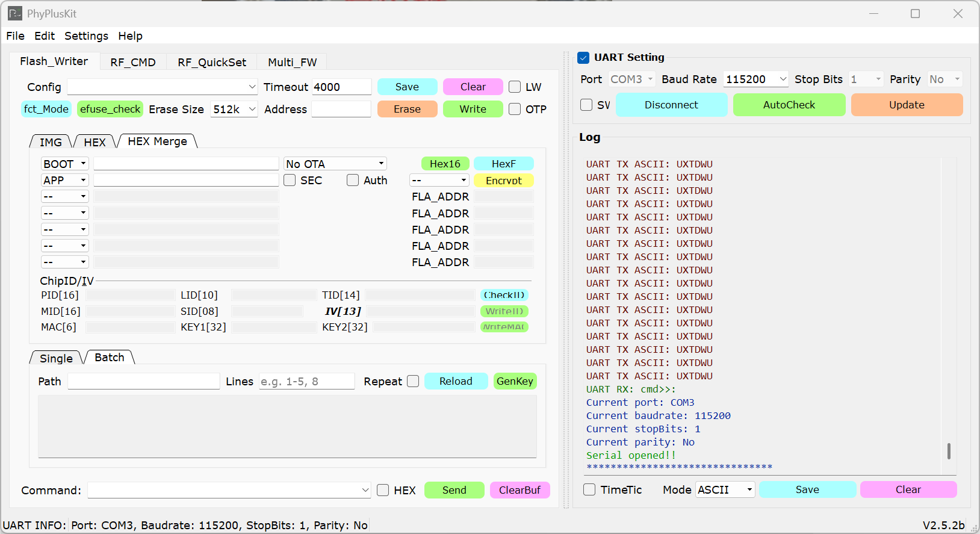Click the Lines input field

click(x=307, y=381)
